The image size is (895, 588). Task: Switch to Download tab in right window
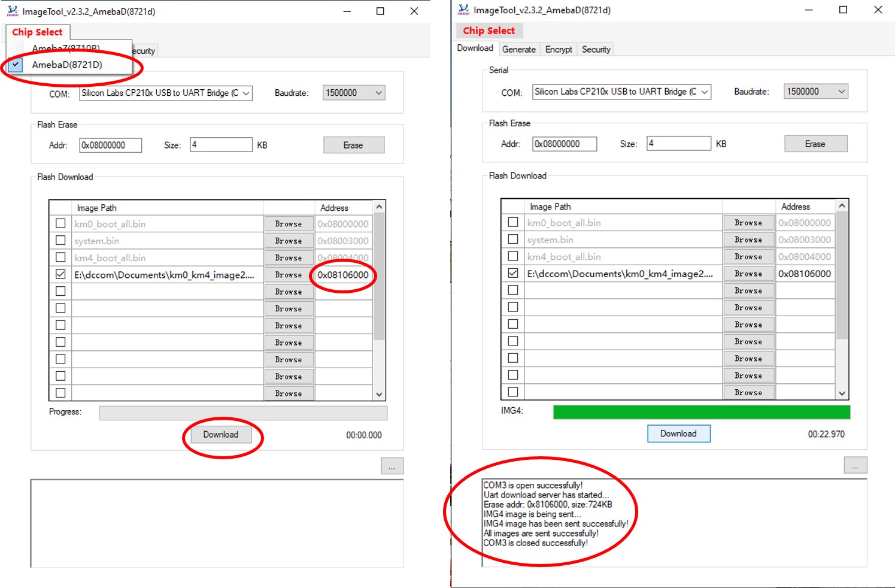click(x=475, y=49)
